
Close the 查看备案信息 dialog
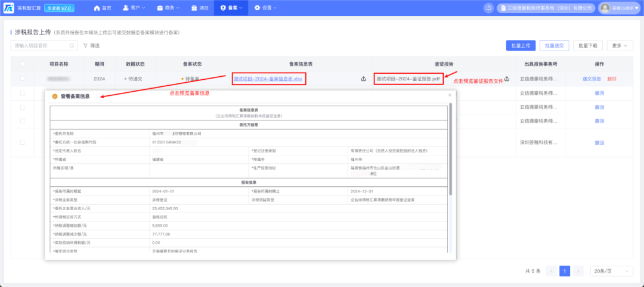(450, 95)
